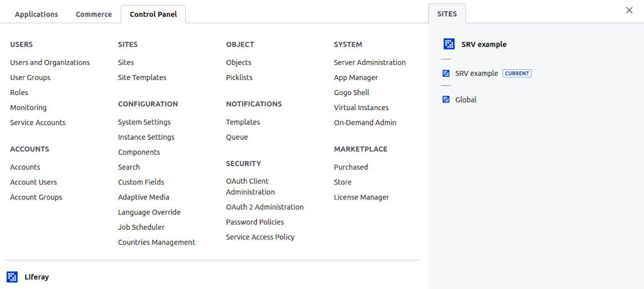Image resolution: width=644 pixels, height=289 pixels.
Task: Close the applications menu panel
Action: click(629, 10)
